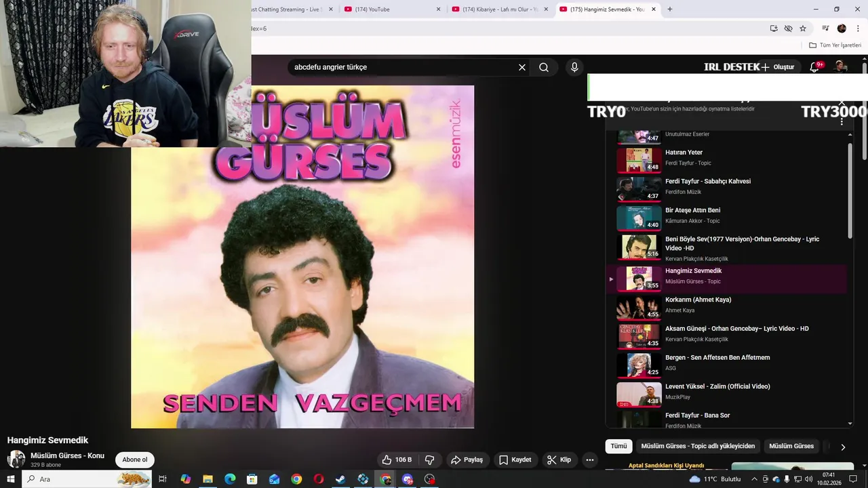Open Chrome's three-dot menu
Viewport: 868px width, 488px height.
858,28
